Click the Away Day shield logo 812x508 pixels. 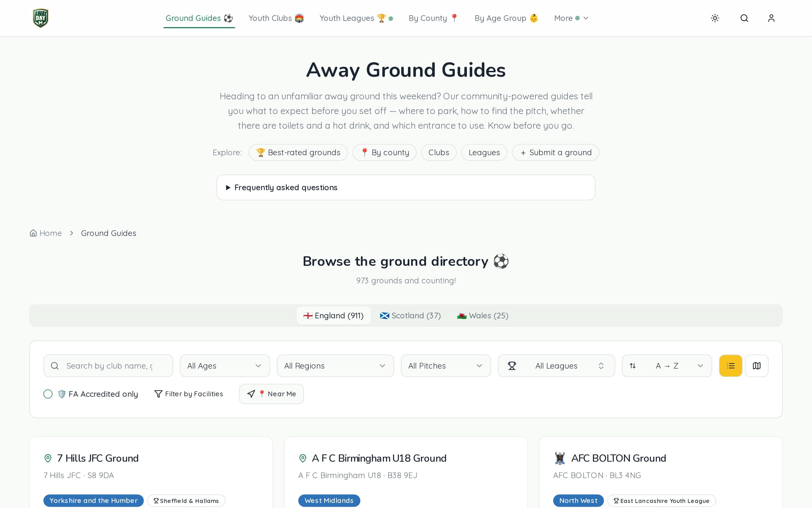point(41,18)
